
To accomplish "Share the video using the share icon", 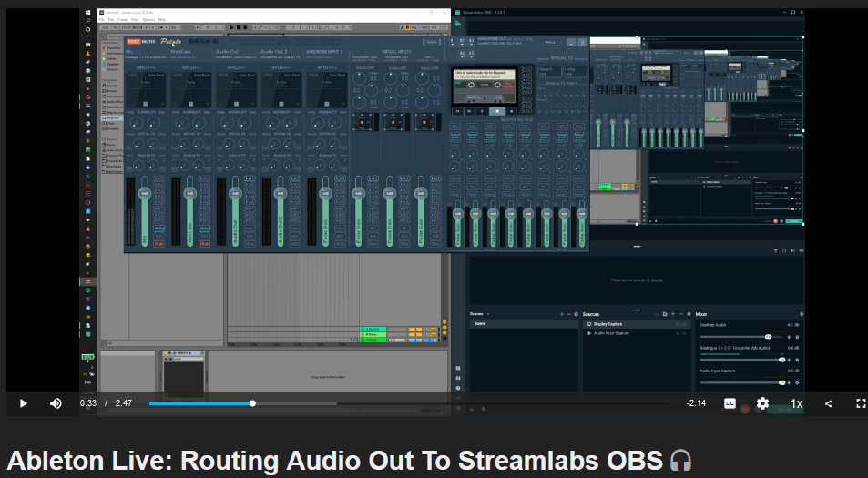I will click(x=828, y=404).
